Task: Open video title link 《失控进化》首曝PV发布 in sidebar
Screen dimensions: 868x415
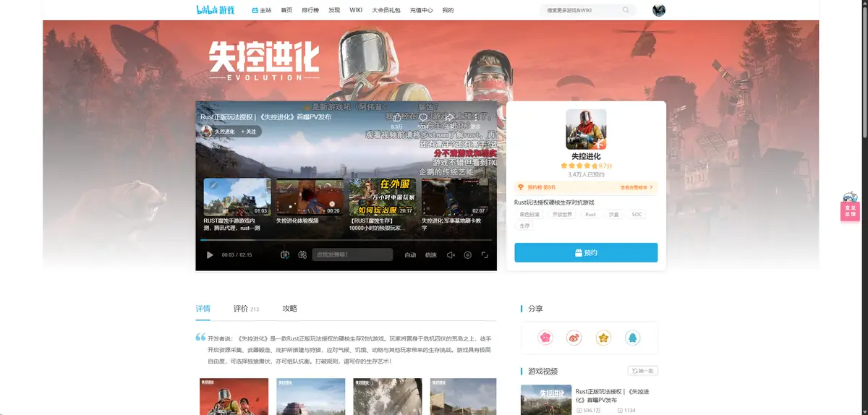Action: tap(612, 395)
